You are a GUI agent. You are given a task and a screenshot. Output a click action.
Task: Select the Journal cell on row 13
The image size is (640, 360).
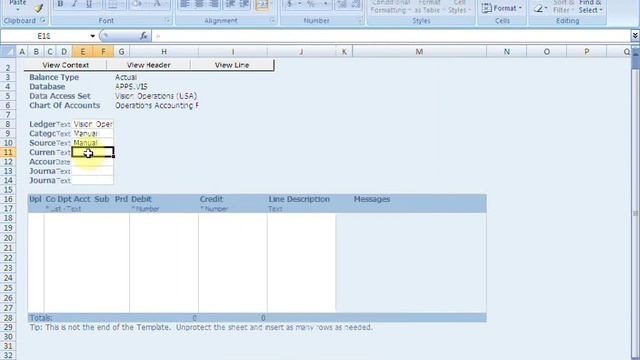(93, 171)
